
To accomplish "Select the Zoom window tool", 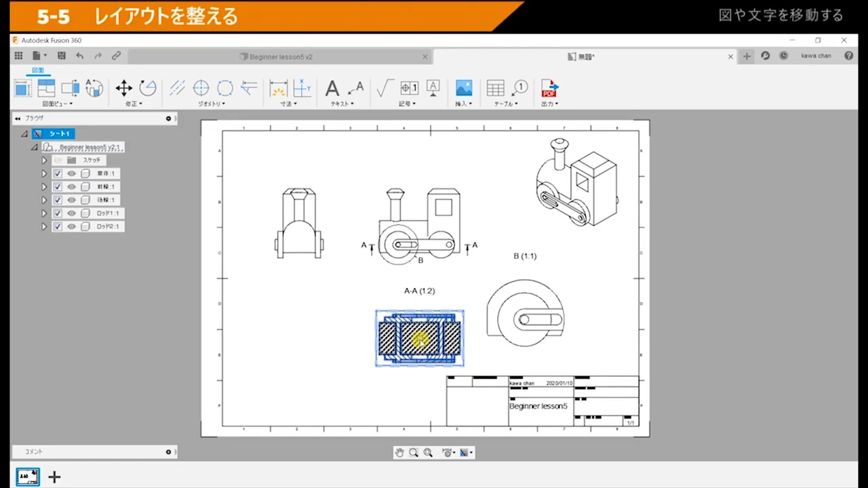I will (414, 453).
